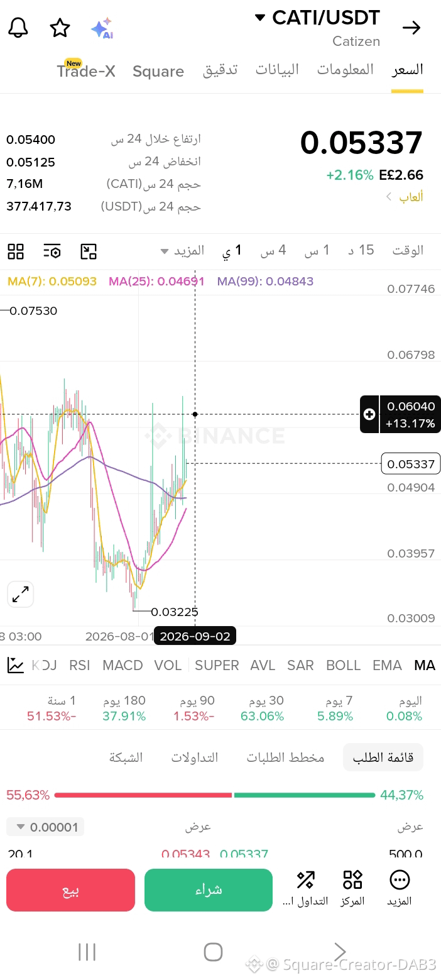This screenshot has height=980, width=441.
Task: Tap Android back navigation button
Action: pyautogui.click(x=340, y=952)
